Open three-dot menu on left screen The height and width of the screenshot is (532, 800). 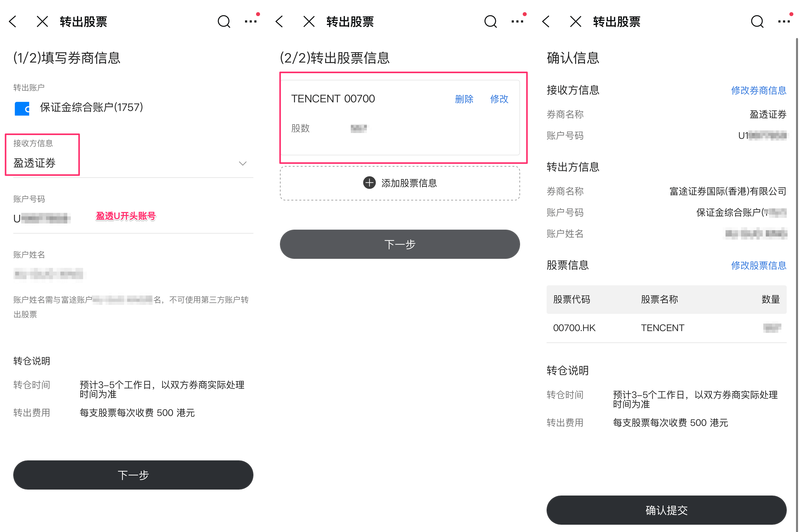[x=251, y=22]
